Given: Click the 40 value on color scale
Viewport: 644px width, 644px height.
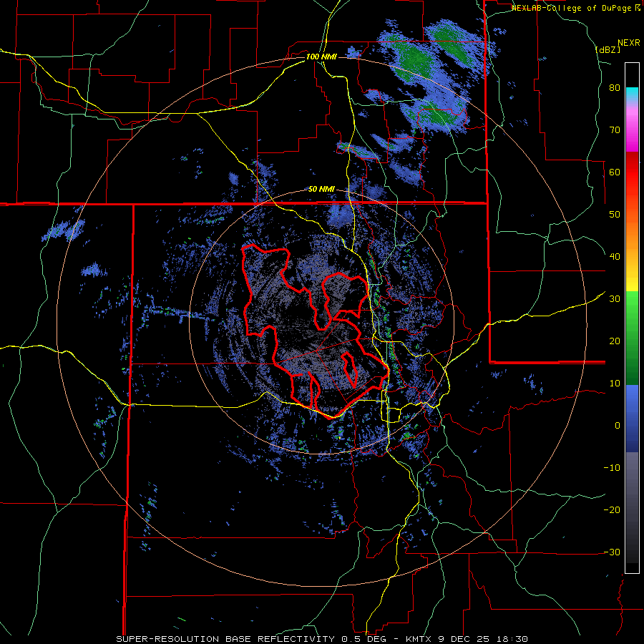Looking at the screenshot, I should [615, 257].
